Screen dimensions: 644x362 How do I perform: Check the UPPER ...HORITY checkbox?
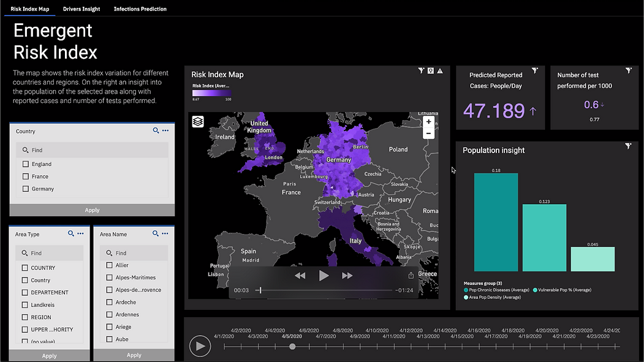25,330
